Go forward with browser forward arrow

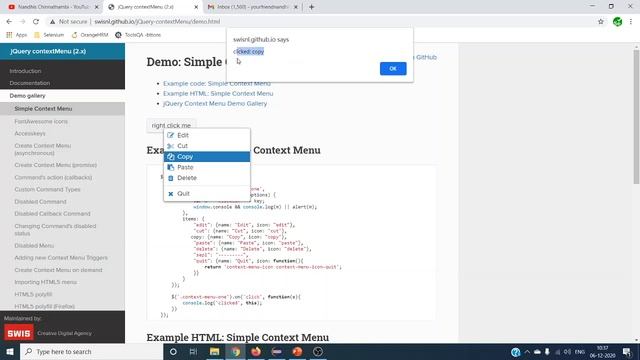(x=22, y=22)
